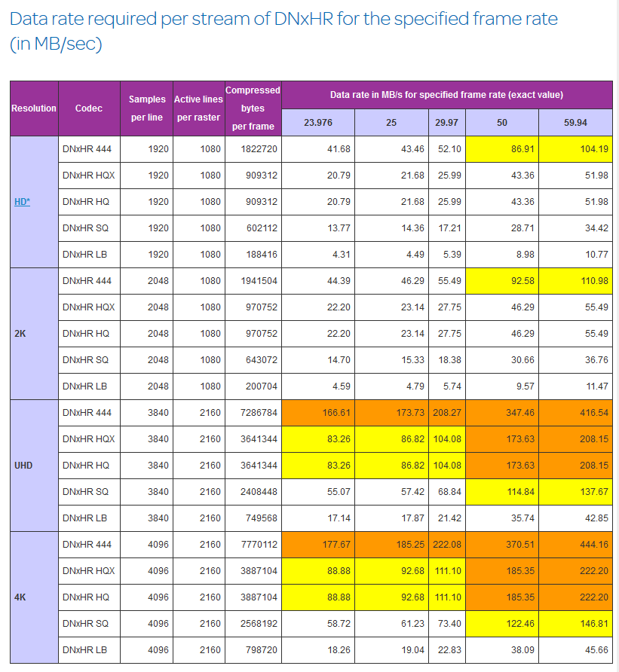Click the Samples per line header
Image resolution: width=619 pixels, height=672 pixels.
pyautogui.click(x=146, y=108)
